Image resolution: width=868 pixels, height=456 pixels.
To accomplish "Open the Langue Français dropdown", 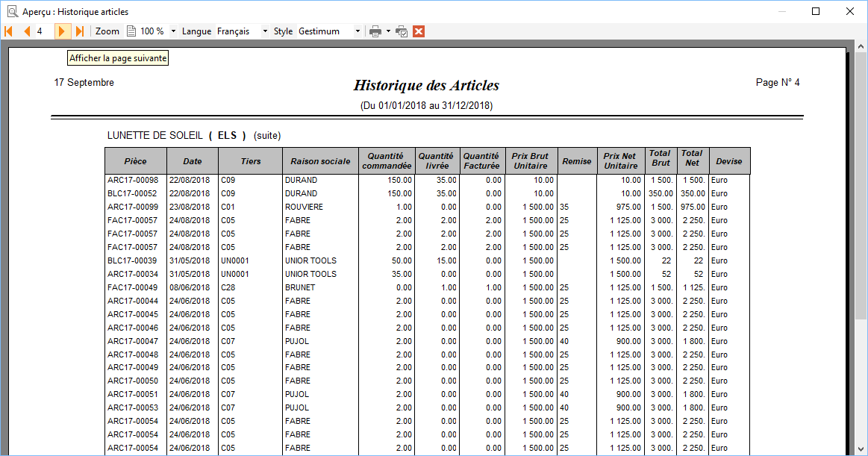I will tap(265, 31).
